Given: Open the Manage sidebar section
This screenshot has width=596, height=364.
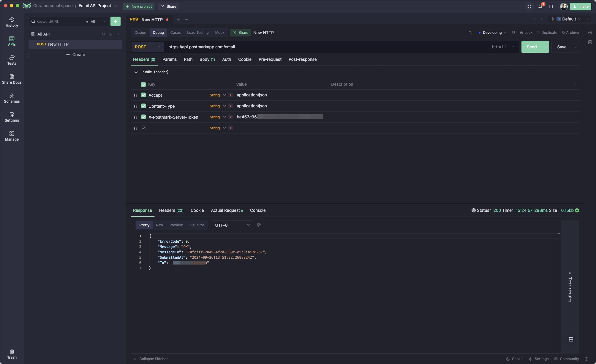Looking at the screenshot, I should (x=12, y=136).
